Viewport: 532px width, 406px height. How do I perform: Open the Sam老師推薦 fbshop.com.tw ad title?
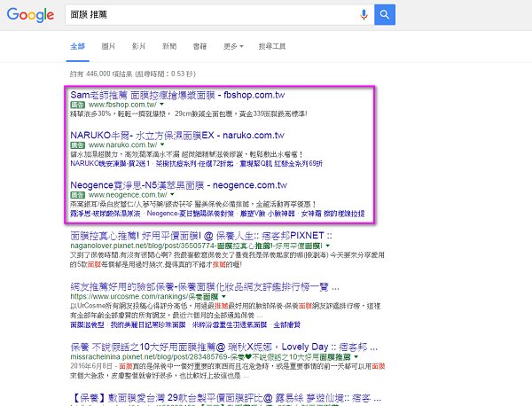point(177,95)
